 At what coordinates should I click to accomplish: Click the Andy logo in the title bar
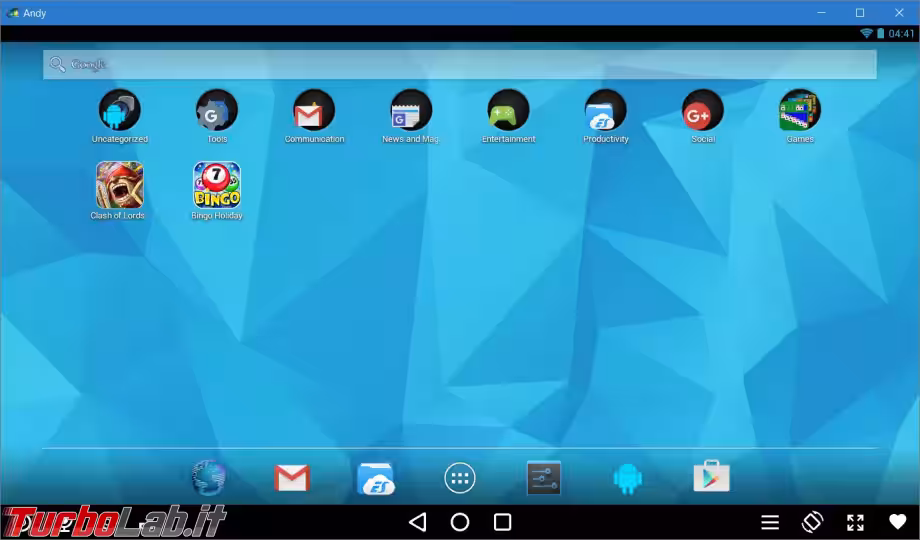[12, 12]
